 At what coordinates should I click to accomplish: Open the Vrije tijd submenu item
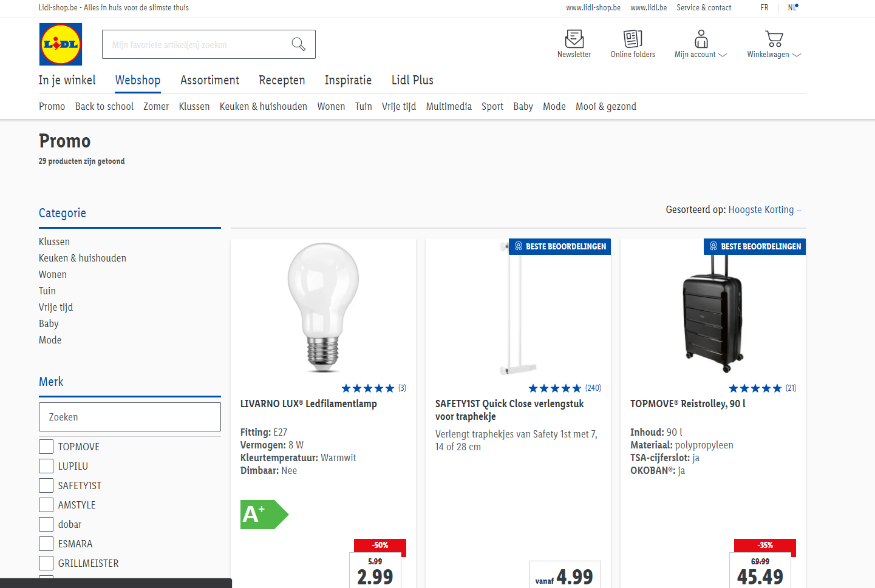tap(399, 107)
